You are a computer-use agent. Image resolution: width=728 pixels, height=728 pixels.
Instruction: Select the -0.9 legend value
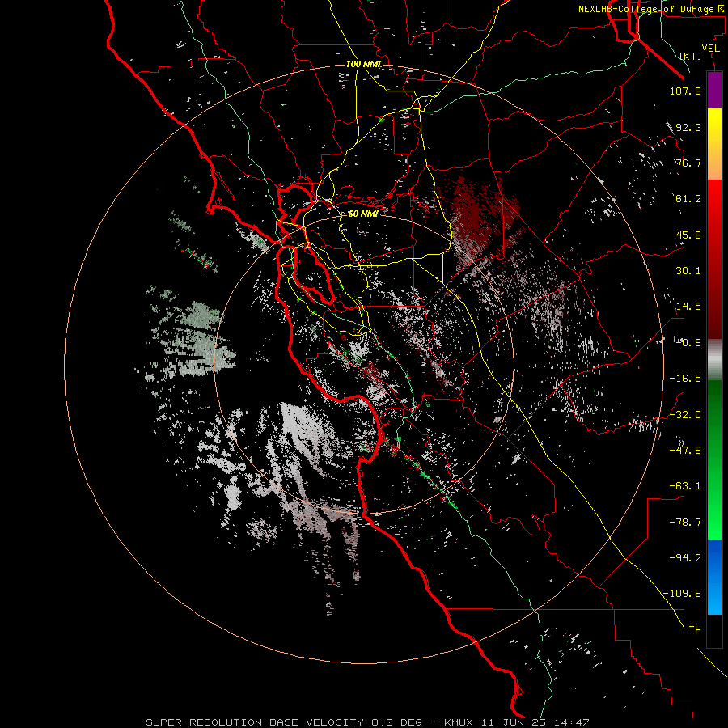688,343
